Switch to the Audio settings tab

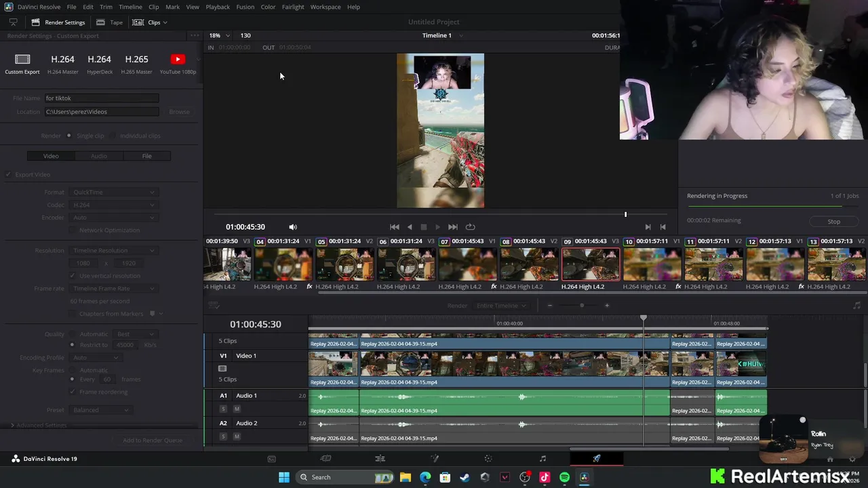(99, 156)
